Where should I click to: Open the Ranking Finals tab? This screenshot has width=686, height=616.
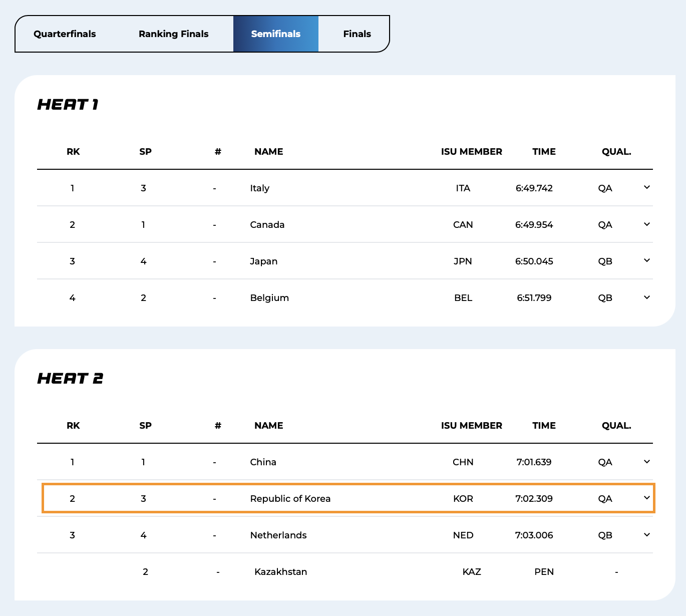coord(173,34)
